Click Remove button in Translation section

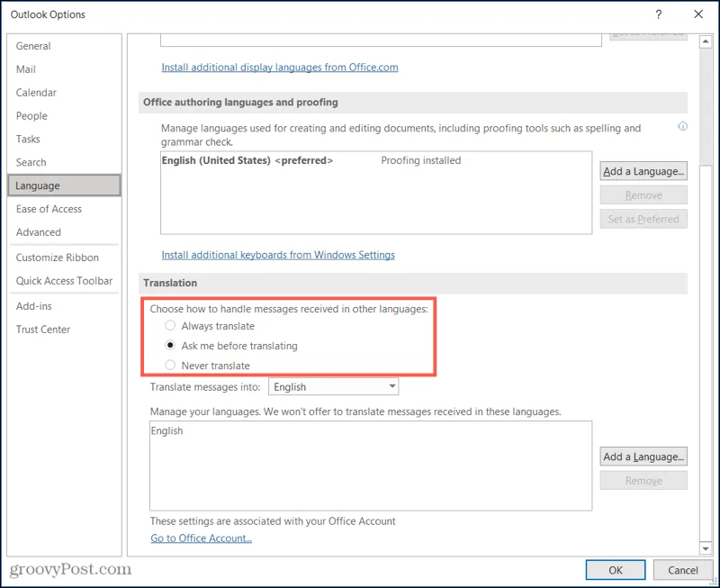[643, 481]
